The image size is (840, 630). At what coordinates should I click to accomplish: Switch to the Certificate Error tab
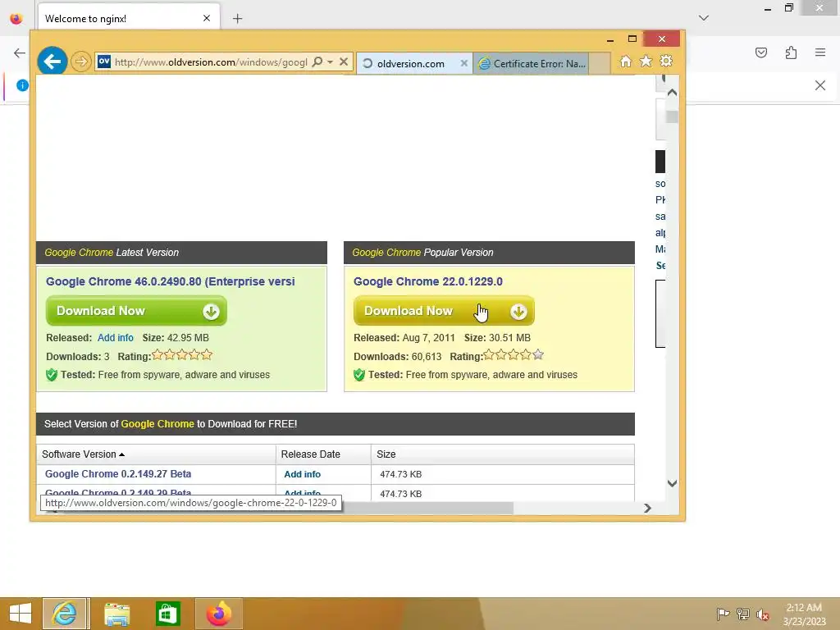(532, 64)
